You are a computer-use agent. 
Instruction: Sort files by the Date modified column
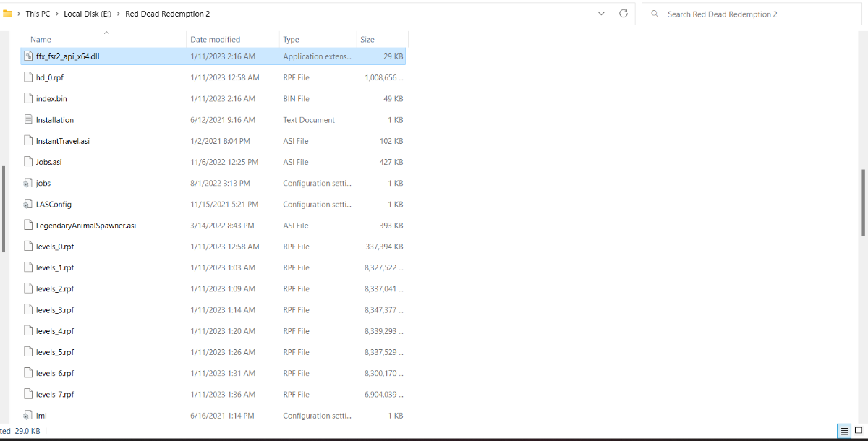(215, 39)
